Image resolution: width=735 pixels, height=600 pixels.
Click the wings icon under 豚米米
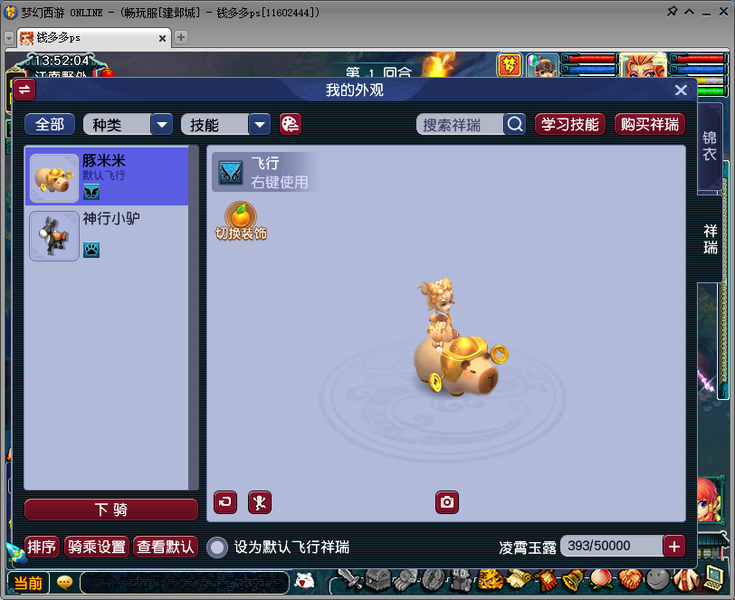pyautogui.click(x=91, y=192)
